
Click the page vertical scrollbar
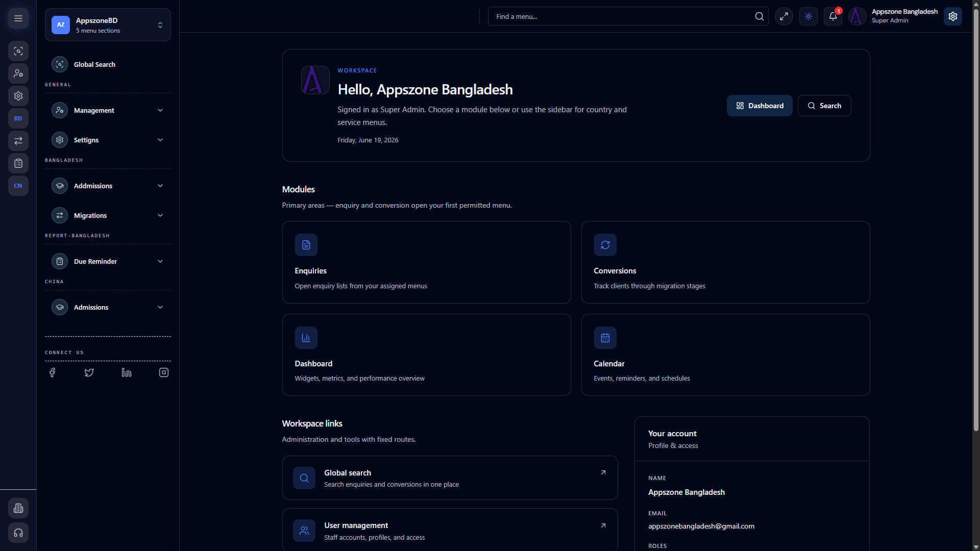point(976,219)
